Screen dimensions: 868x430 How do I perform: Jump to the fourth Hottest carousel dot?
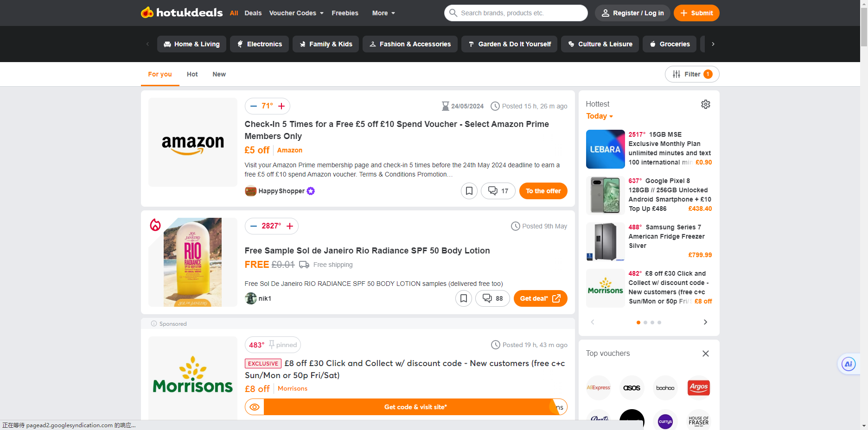pos(659,322)
